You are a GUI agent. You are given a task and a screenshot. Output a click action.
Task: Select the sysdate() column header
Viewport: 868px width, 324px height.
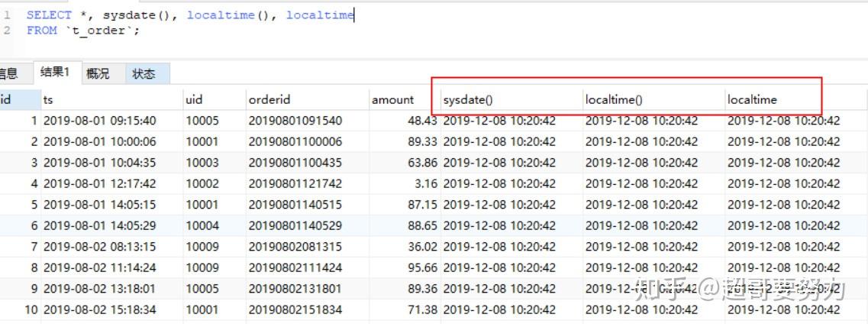(468, 99)
